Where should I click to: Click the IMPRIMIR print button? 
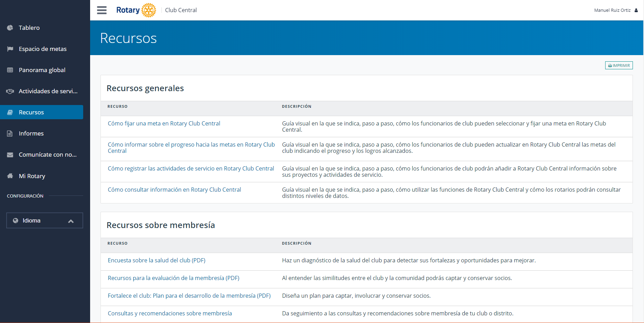[x=619, y=66]
